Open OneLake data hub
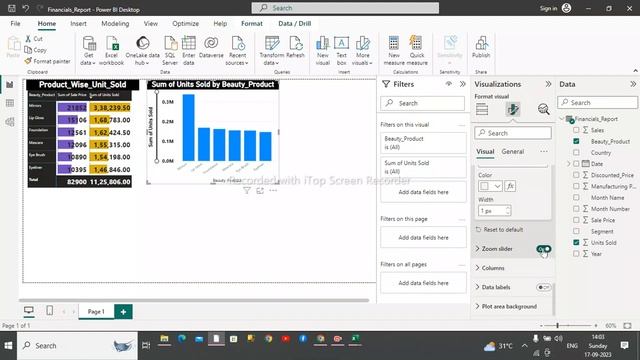The width and height of the screenshot is (640, 360). (142, 51)
